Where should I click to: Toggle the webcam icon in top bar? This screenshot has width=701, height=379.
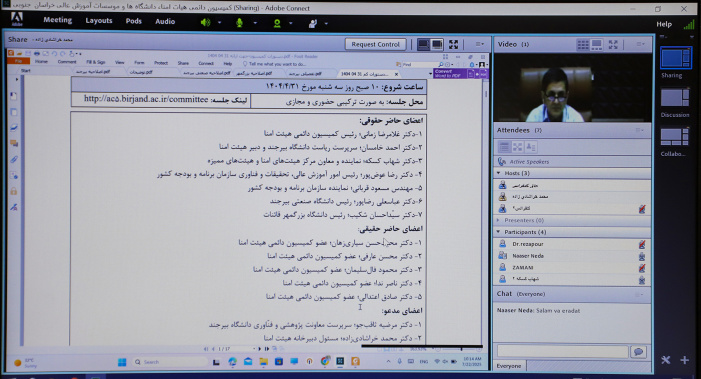[x=277, y=23]
